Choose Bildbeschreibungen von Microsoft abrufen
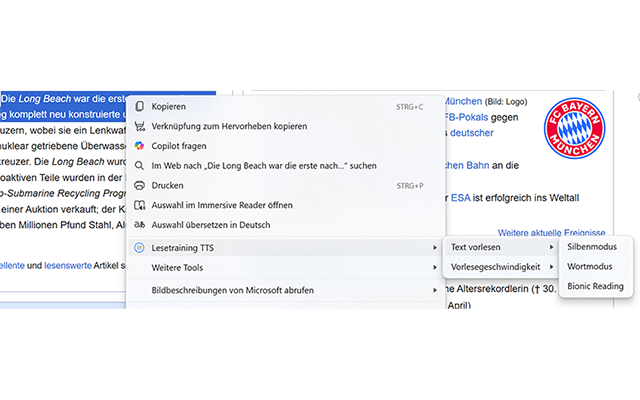This screenshot has width=640, height=400. click(x=232, y=290)
